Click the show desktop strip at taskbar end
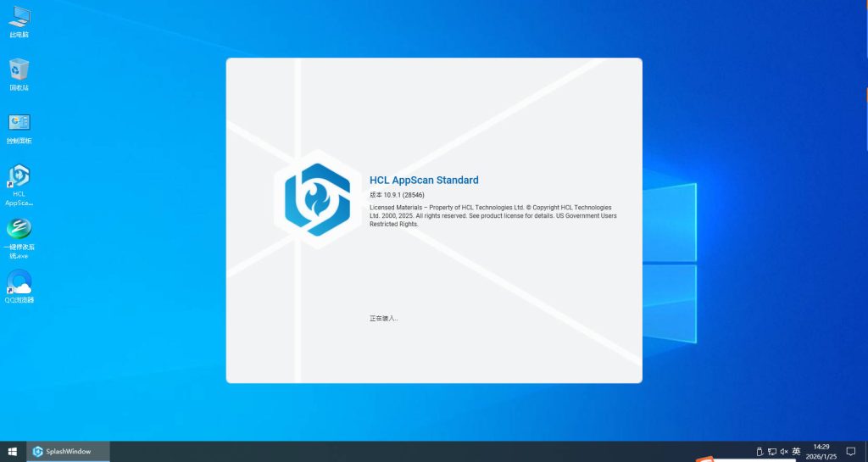868x462 pixels. (865, 452)
